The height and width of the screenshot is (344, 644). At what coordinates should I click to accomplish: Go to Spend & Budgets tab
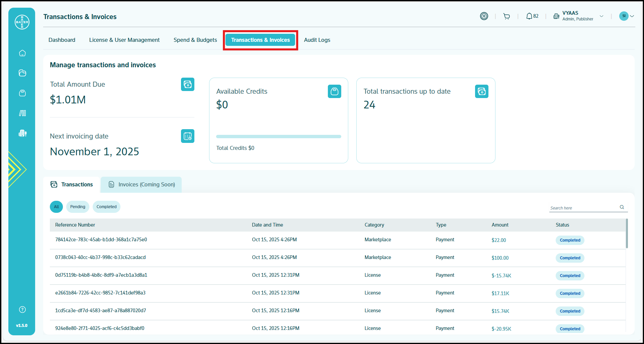click(x=195, y=40)
